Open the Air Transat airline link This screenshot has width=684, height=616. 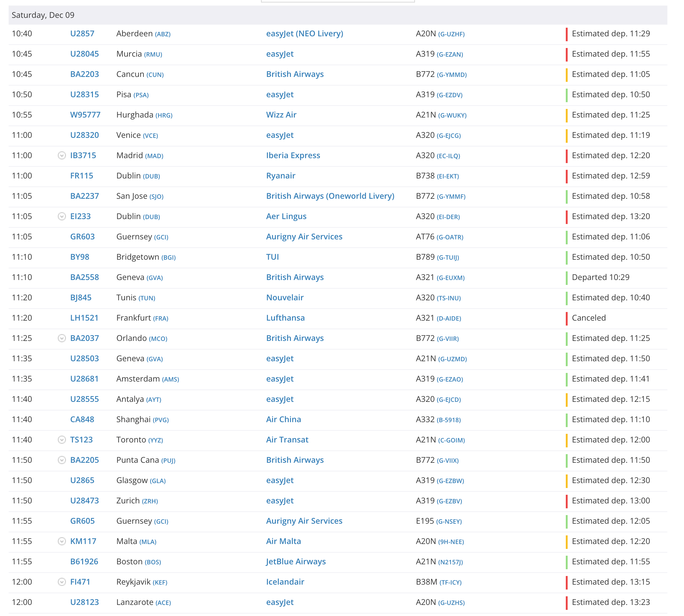click(287, 440)
